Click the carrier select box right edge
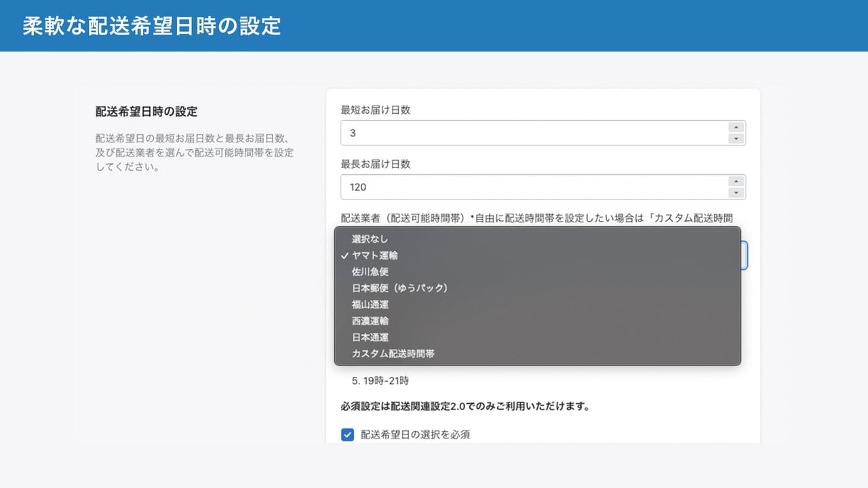 point(745,256)
